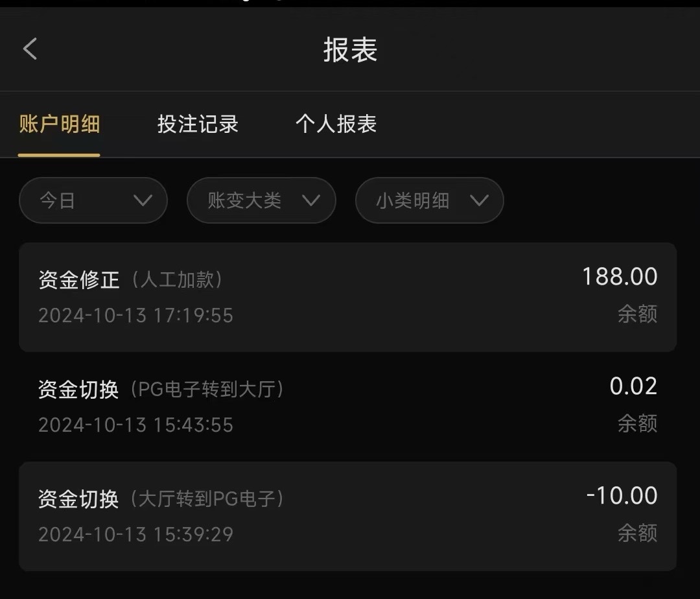Viewport: 700px width, 599px height.
Task: Click the -10.00 amount
Action: 622,496
